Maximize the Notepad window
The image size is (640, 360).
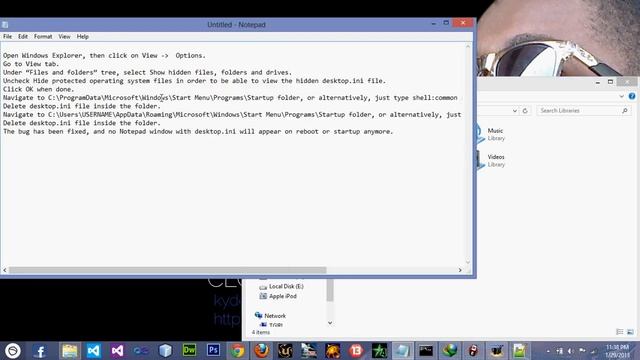point(446,23)
